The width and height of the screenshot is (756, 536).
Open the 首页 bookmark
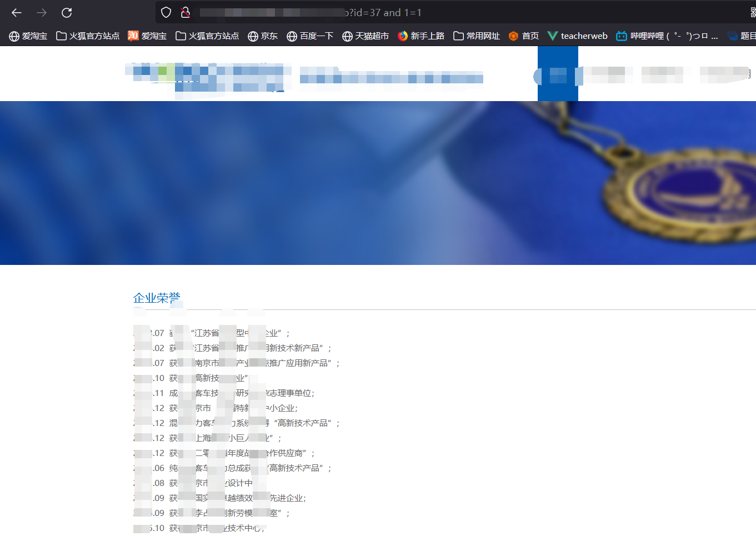524,36
